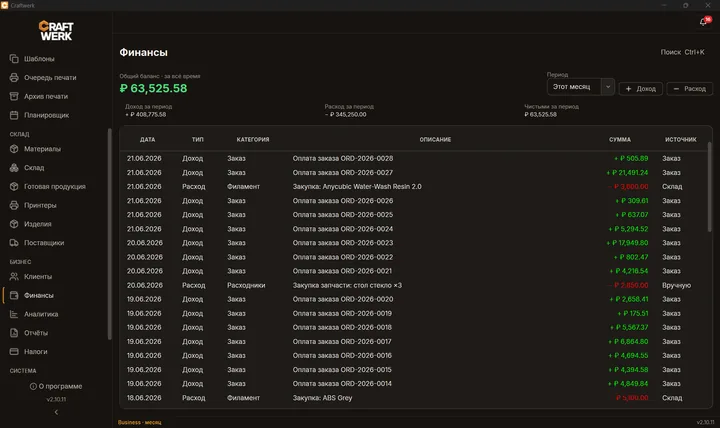The image size is (720, 428).
Task: Click the Шаблоны sidebar icon
Action: [x=14, y=59]
